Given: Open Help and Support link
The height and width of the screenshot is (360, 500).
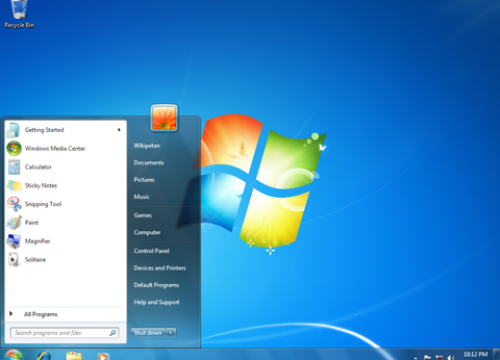Looking at the screenshot, I should [156, 302].
